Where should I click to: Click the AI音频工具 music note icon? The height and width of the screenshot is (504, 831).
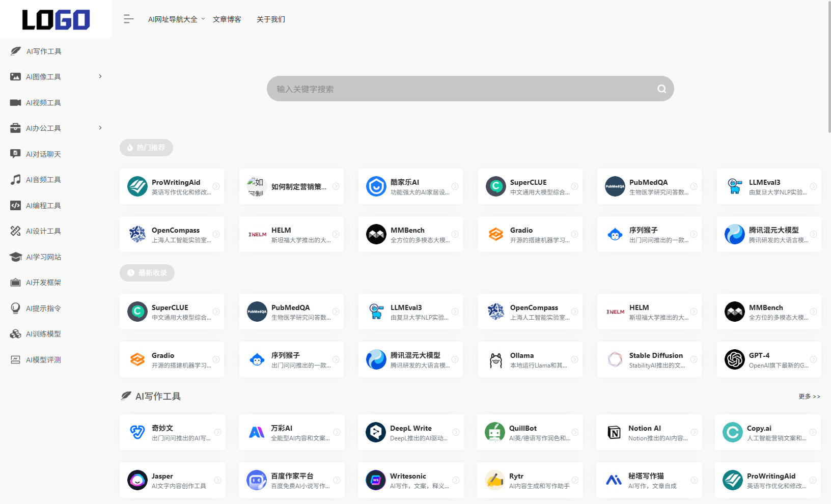[16, 179]
